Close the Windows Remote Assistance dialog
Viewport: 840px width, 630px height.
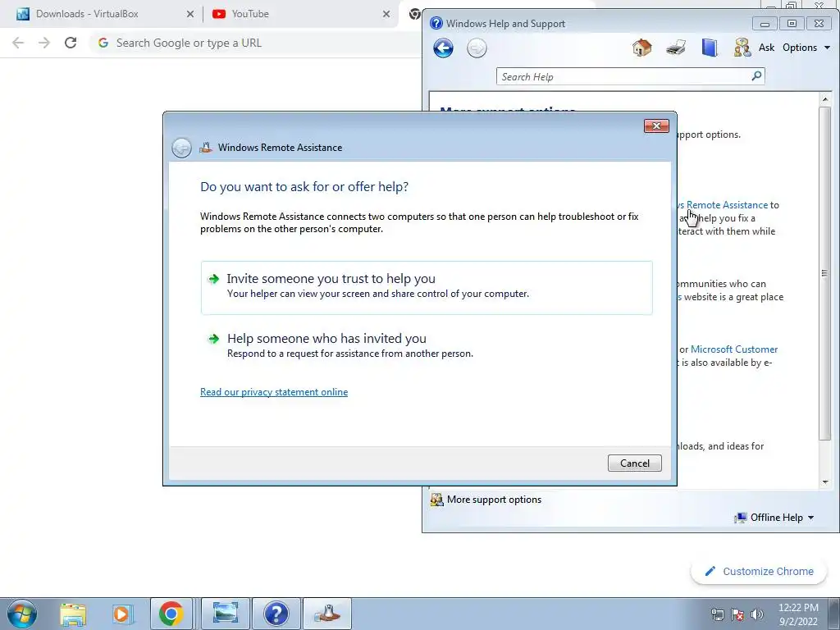click(656, 126)
